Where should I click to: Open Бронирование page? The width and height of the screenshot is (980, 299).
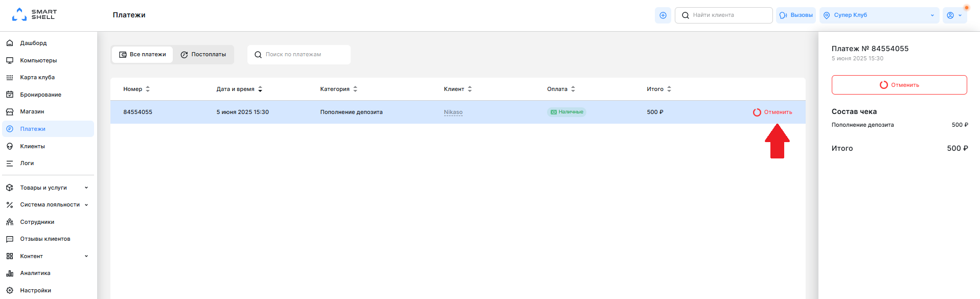coord(40,95)
